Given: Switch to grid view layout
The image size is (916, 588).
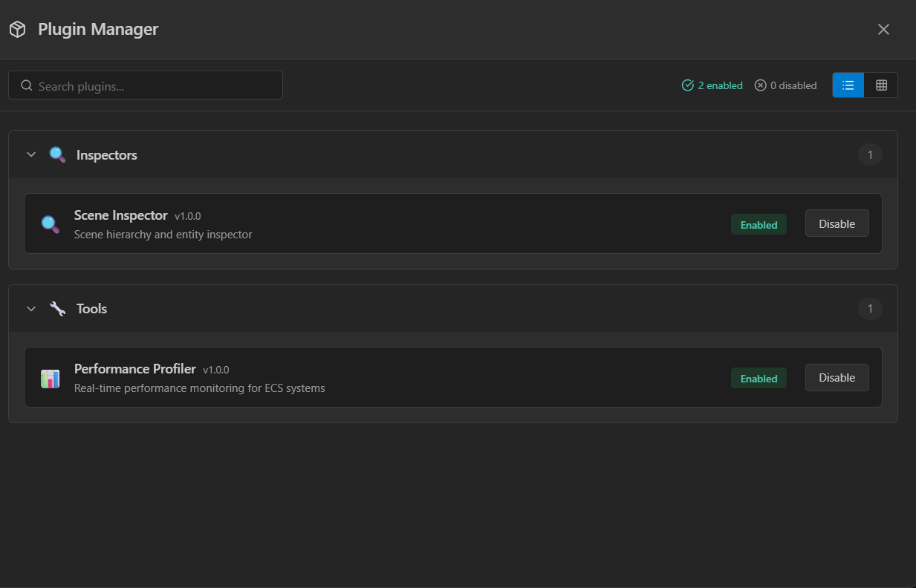Looking at the screenshot, I should [x=881, y=85].
